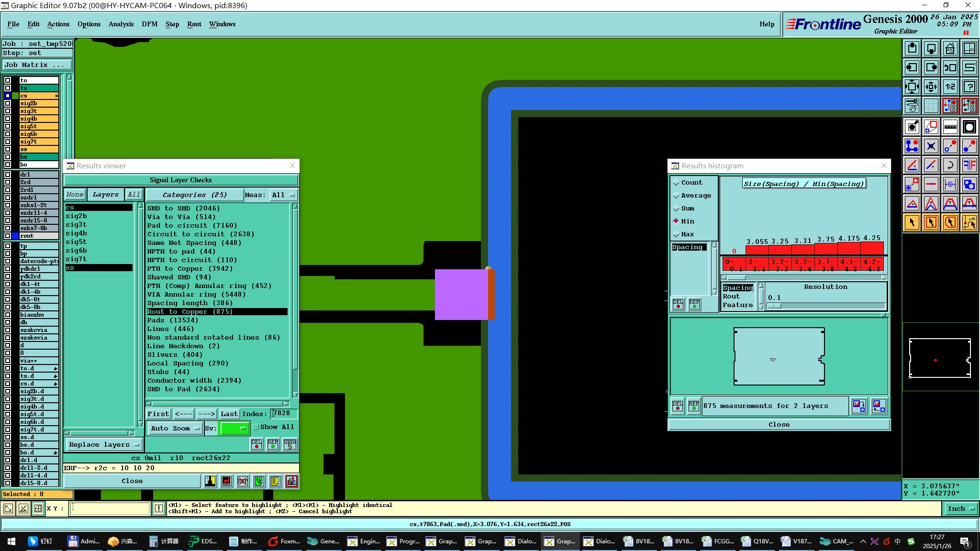Click the mirror F flip icon
Viewport: 980px width, 551px height.
[969, 165]
